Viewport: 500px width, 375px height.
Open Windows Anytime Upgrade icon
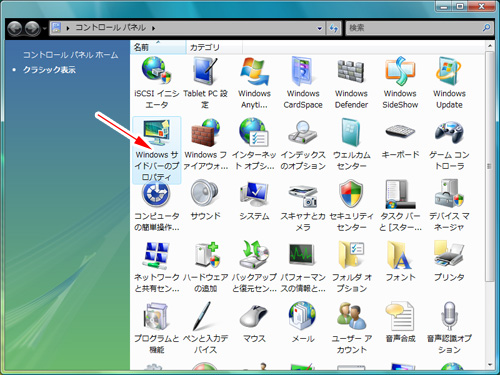point(254,71)
